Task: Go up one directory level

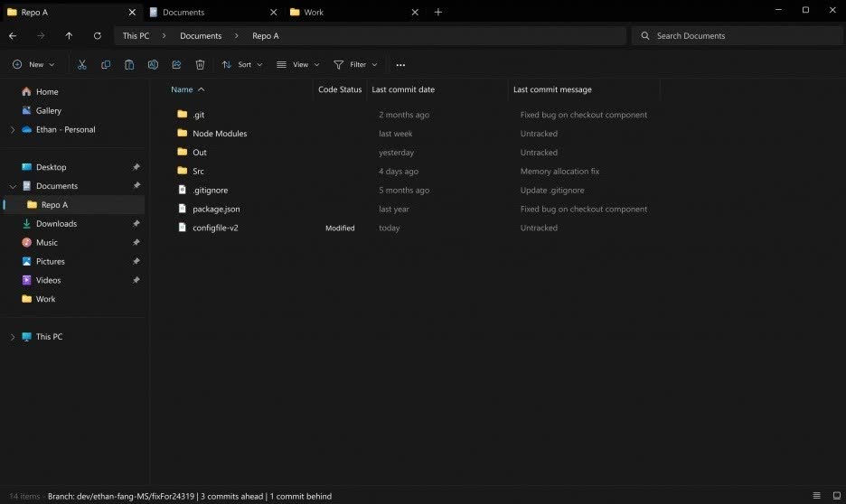Action: (69, 36)
